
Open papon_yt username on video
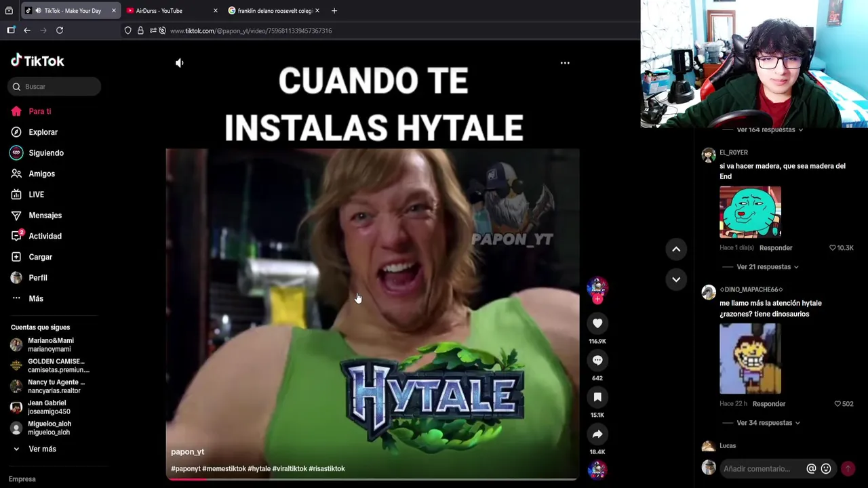click(187, 452)
